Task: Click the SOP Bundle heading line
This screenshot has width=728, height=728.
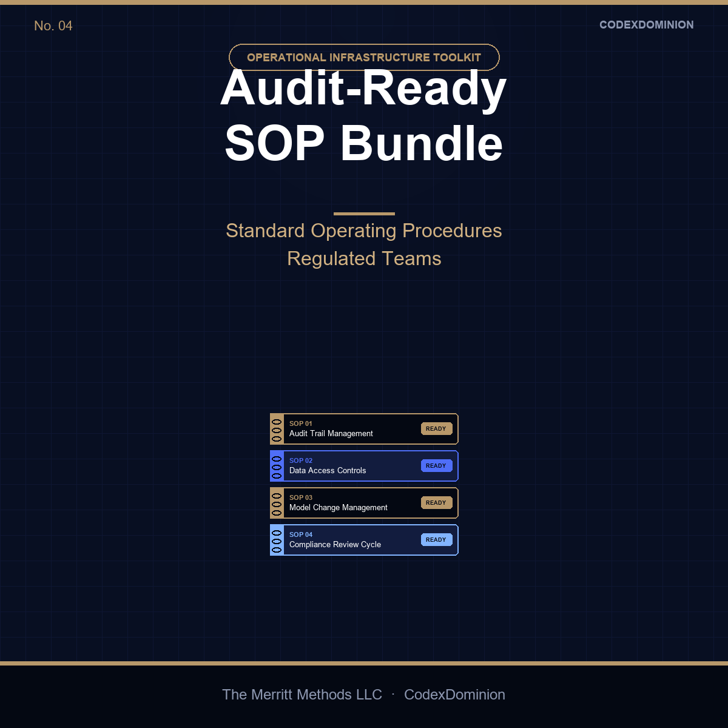Action: pos(364,144)
